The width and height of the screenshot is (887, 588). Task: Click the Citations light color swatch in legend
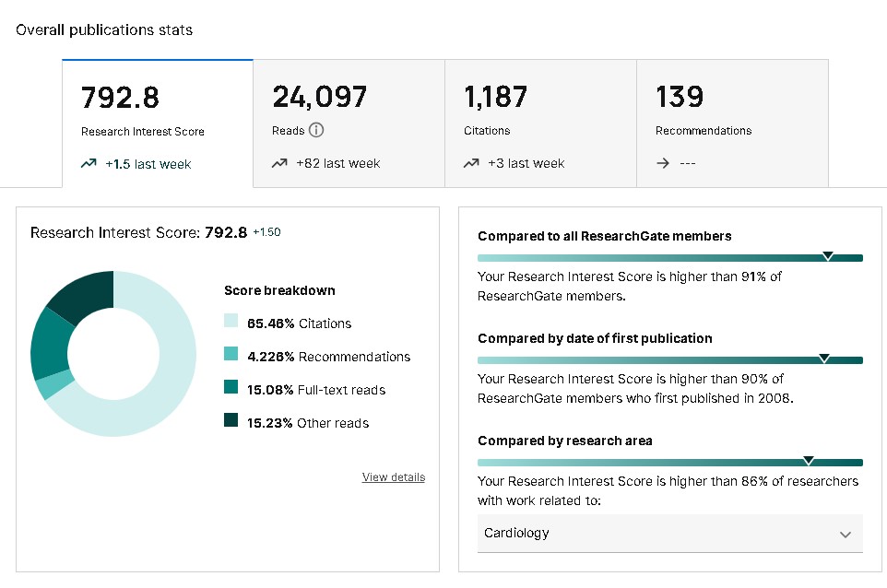231,323
